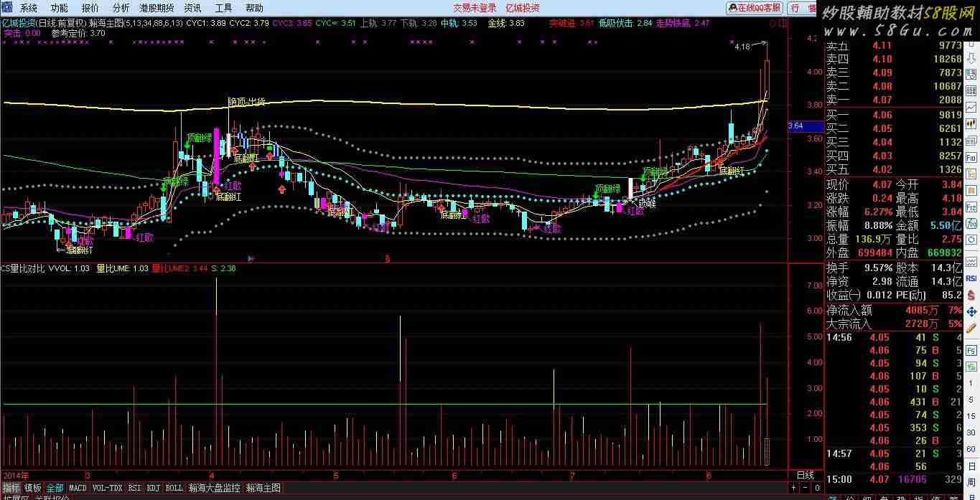The width and height of the screenshot is (980, 500).
Task: Switch to the BOLL indicator tab
Action: click(174, 488)
